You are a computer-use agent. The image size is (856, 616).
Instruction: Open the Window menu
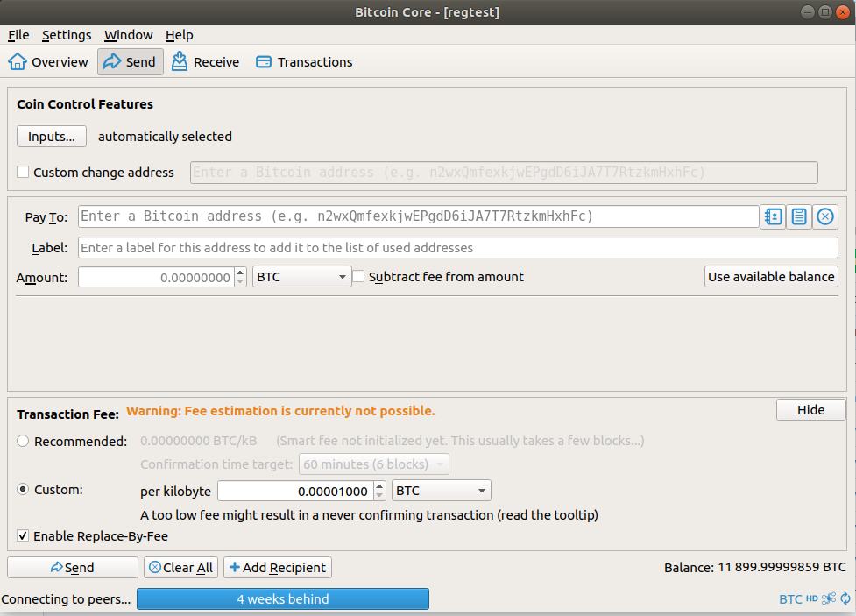(x=129, y=35)
